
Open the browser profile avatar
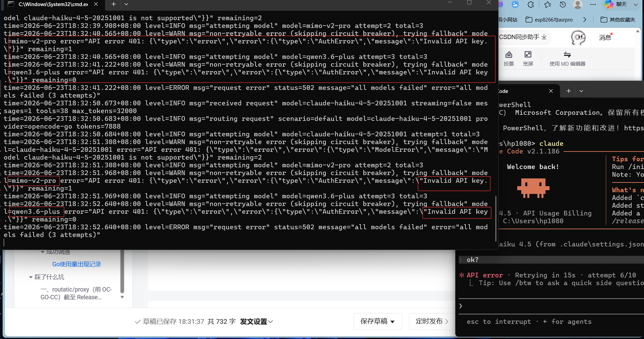(578, 4)
